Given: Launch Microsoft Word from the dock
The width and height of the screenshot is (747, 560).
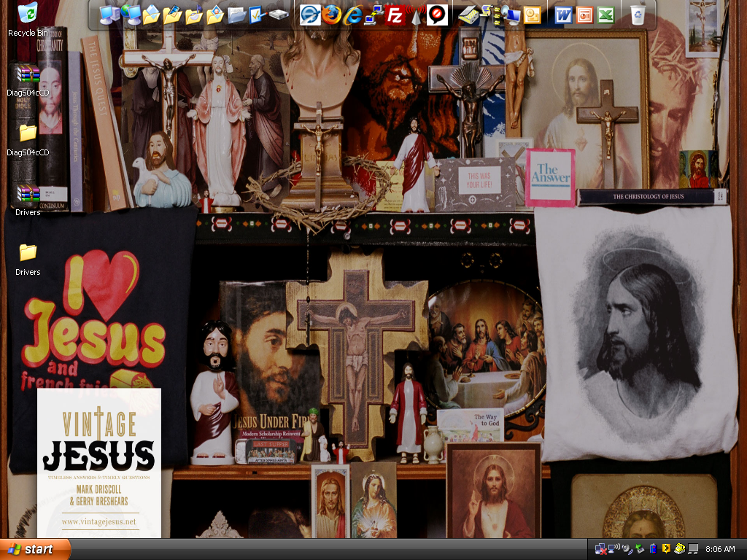Looking at the screenshot, I should 563,15.
